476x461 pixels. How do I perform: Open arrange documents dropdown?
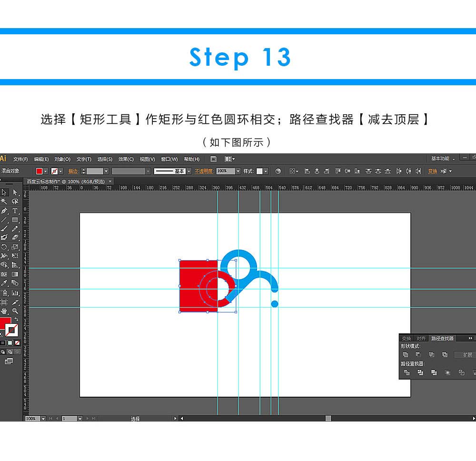tap(229, 159)
